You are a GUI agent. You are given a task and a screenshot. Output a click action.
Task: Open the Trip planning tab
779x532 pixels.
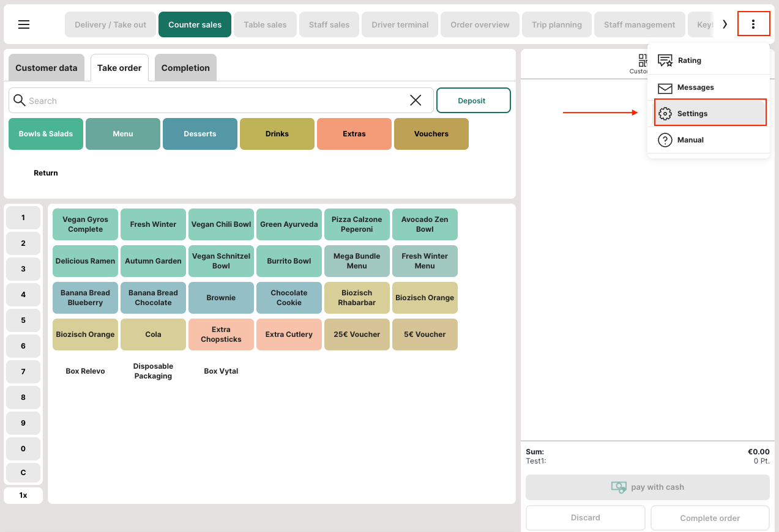557,24
